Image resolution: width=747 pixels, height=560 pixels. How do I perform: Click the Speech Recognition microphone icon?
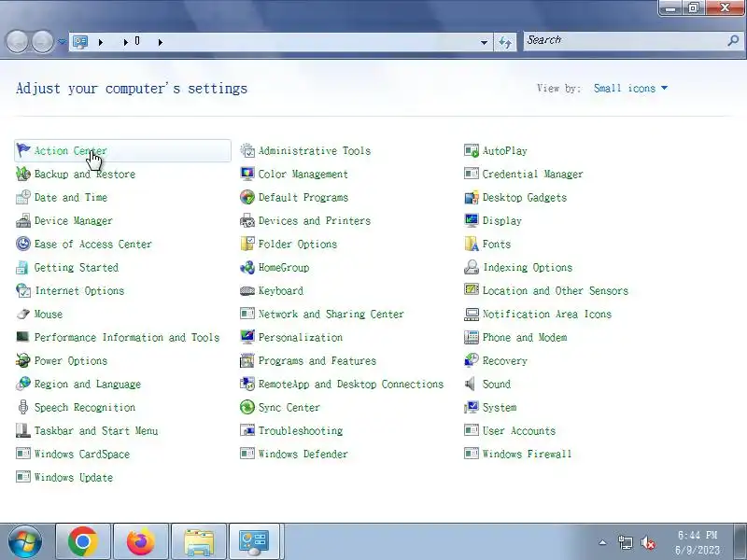point(22,407)
